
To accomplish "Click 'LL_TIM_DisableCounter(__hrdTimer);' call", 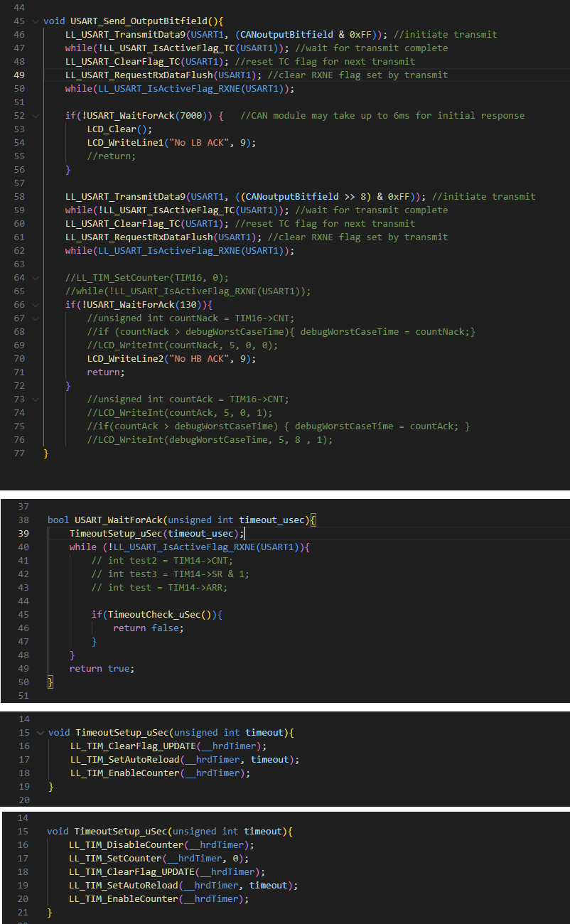I will coord(161,845).
